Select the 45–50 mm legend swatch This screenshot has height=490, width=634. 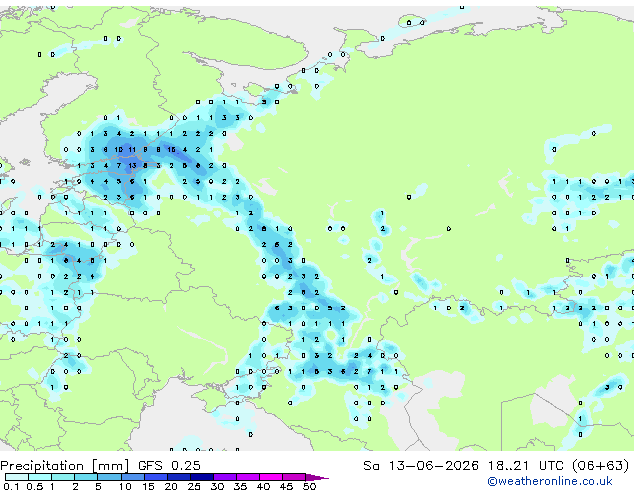pos(294,477)
